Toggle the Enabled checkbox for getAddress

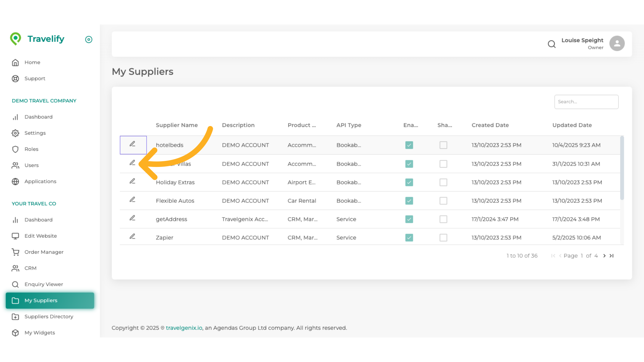pos(409,219)
